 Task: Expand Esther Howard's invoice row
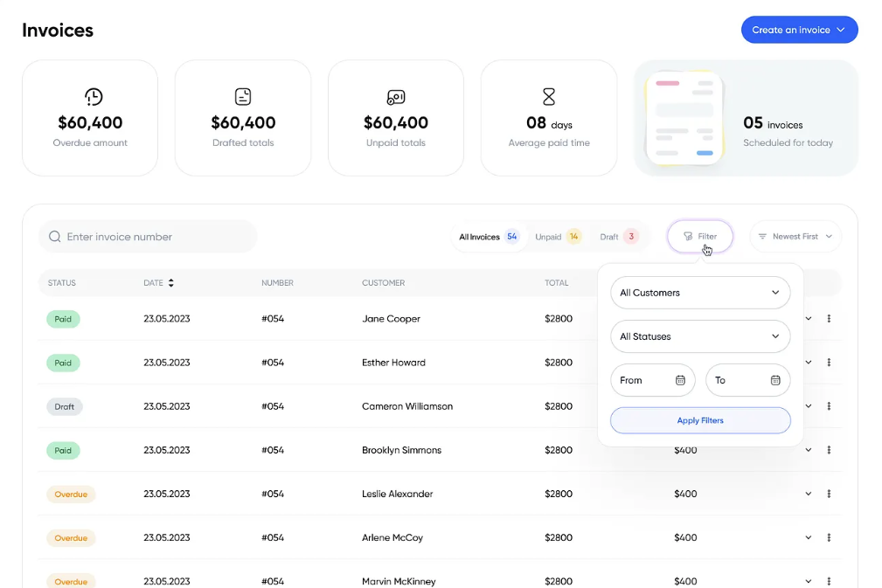click(x=807, y=362)
